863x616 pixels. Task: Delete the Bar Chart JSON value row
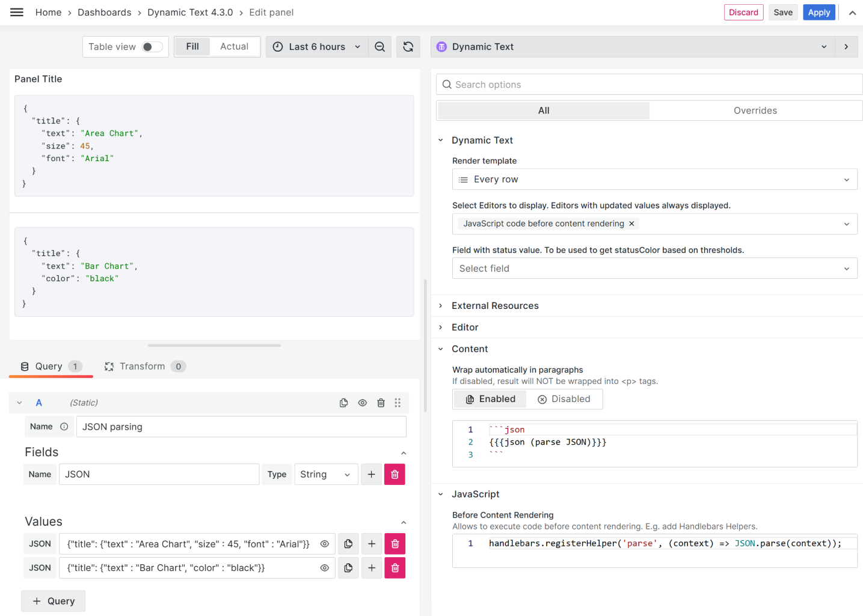(x=395, y=568)
